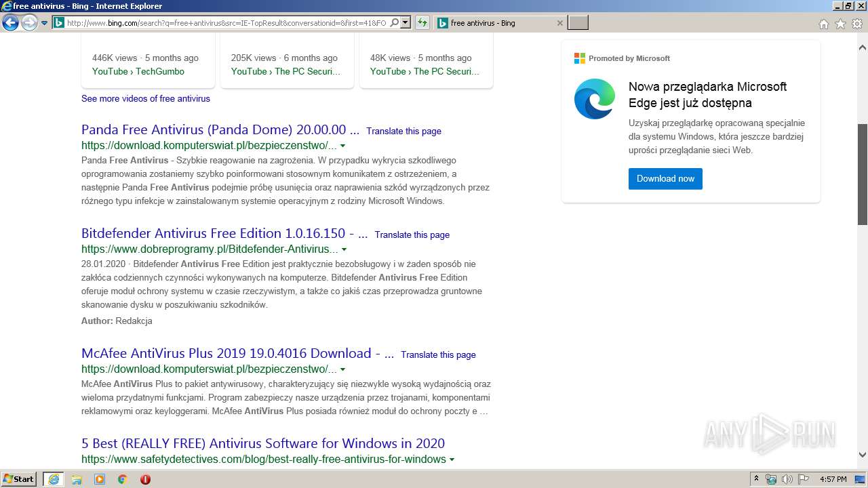Click Internet Explorer taskbar icon
Viewport: 868px width, 488px height.
tap(54, 479)
